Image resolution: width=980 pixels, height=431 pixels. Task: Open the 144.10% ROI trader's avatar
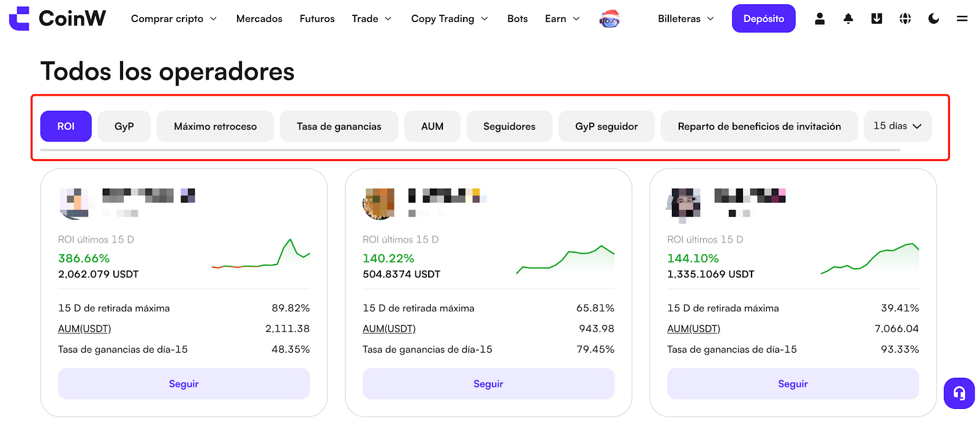click(684, 203)
